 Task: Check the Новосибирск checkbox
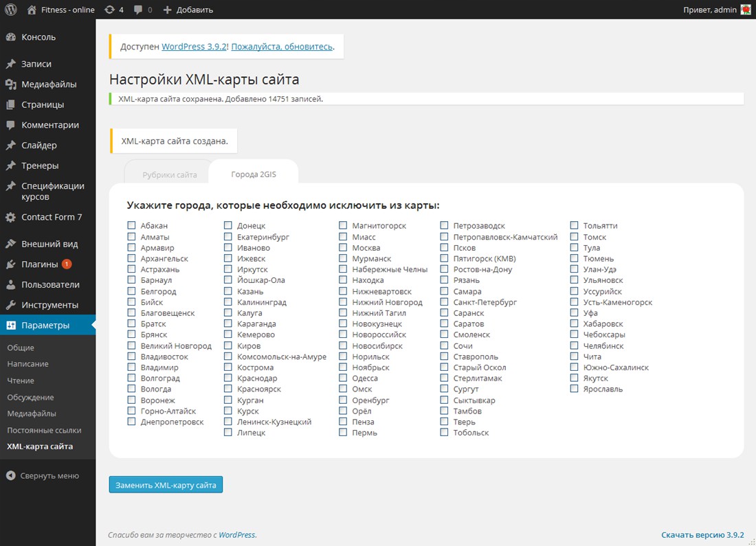(343, 345)
